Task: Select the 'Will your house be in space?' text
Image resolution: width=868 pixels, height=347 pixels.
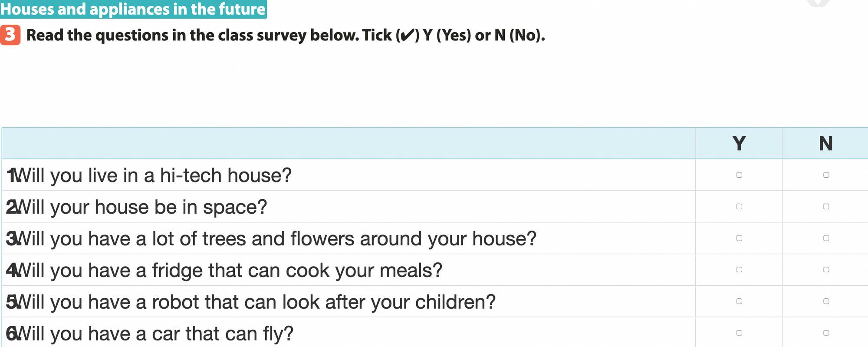Action: coord(141,207)
